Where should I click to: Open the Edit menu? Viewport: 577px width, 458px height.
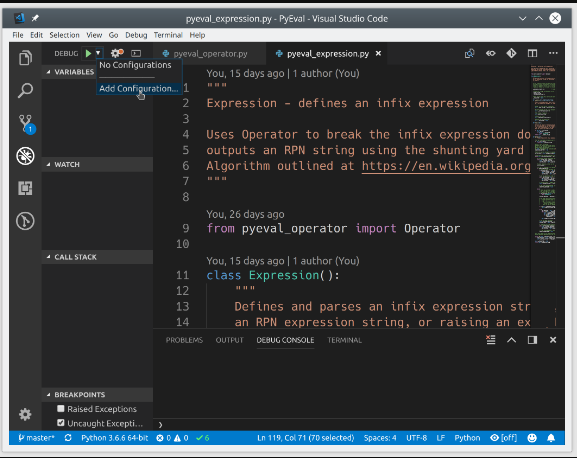pos(36,35)
